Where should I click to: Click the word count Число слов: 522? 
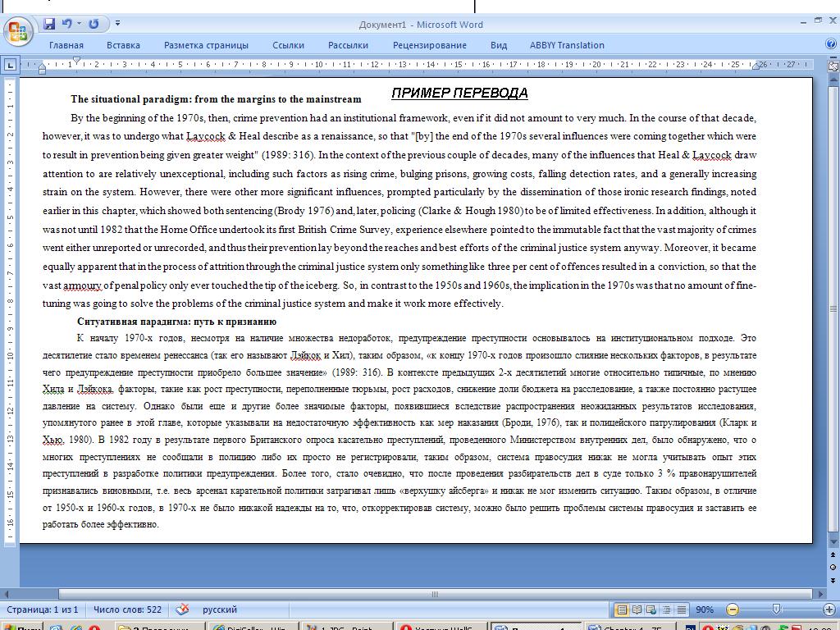pyautogui.click(x=127, y=609)
